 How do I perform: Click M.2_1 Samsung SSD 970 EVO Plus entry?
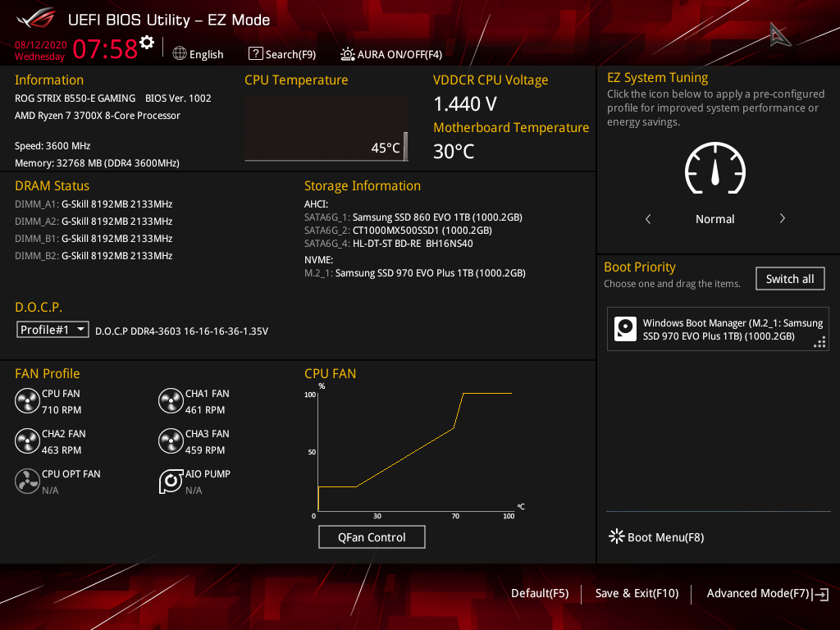coord(414,272)
